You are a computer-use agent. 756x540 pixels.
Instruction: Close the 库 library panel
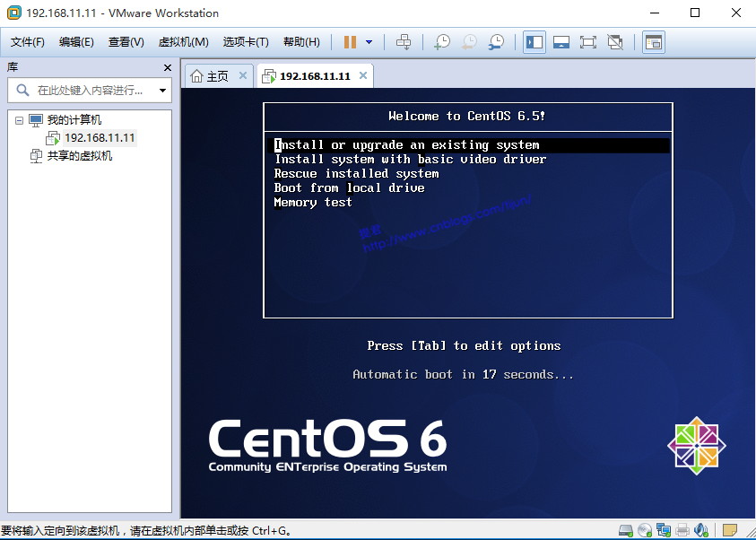point(168,67)
